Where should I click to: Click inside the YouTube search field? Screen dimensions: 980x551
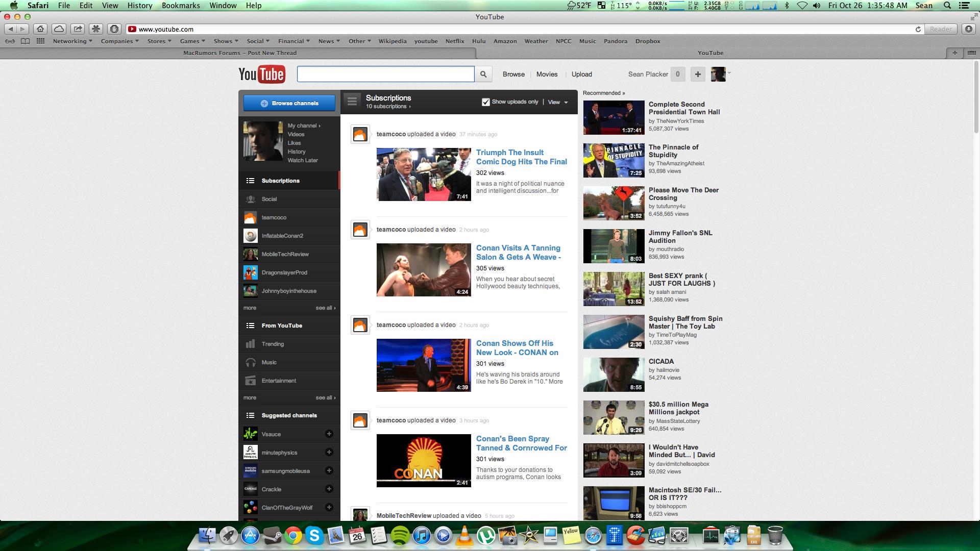385,74
